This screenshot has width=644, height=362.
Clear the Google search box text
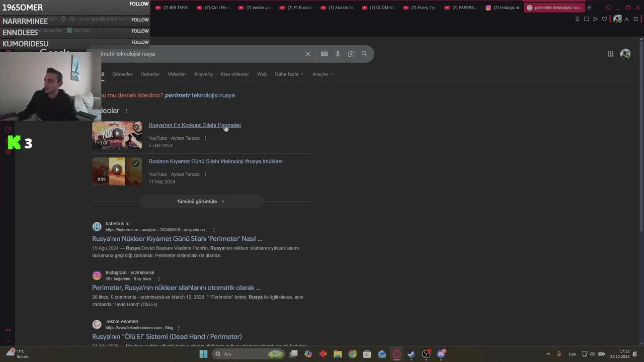[x=308, y=54]
